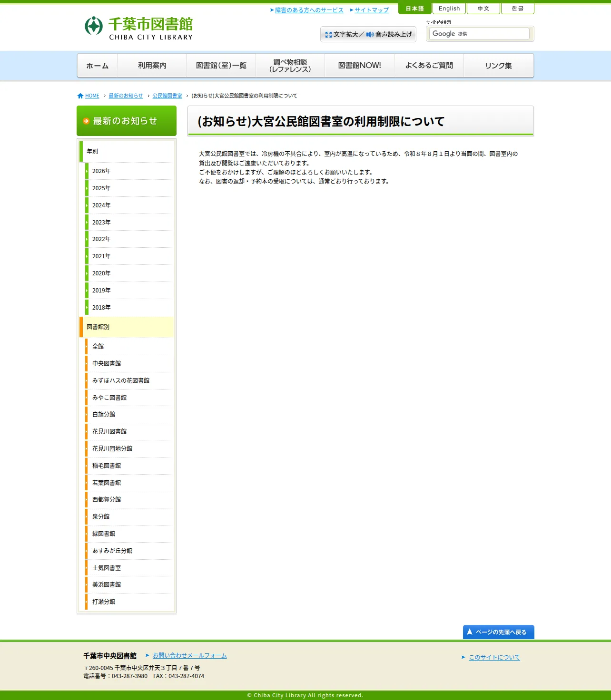
Task: Select みずほハスの花図書館 in the sidebar
Action: 129,380
